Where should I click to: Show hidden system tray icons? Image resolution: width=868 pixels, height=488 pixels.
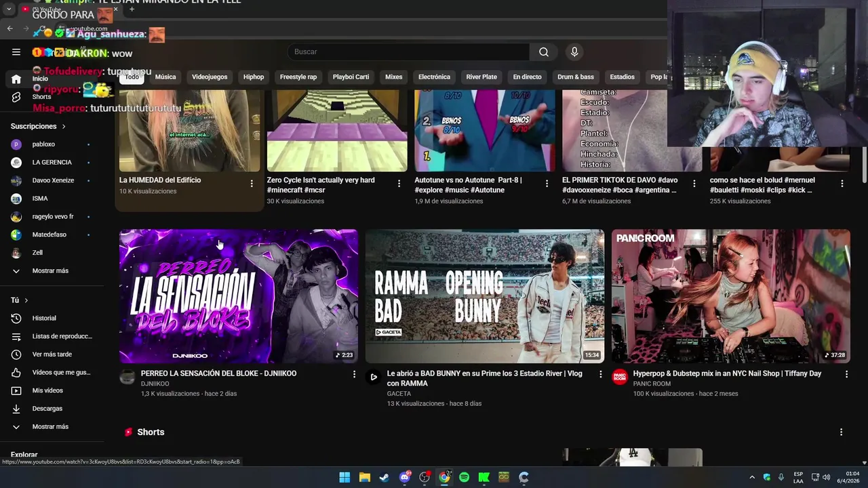751,477
